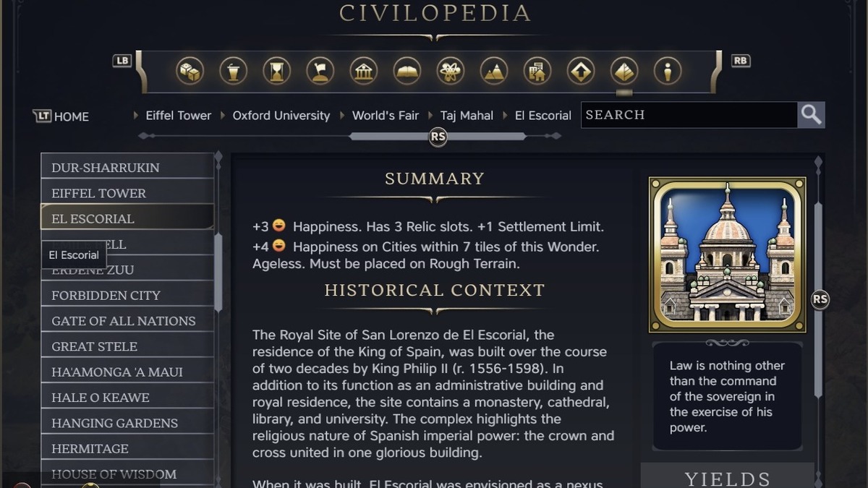
Task: Click the article content scrollbar
Action: point(818,300)
